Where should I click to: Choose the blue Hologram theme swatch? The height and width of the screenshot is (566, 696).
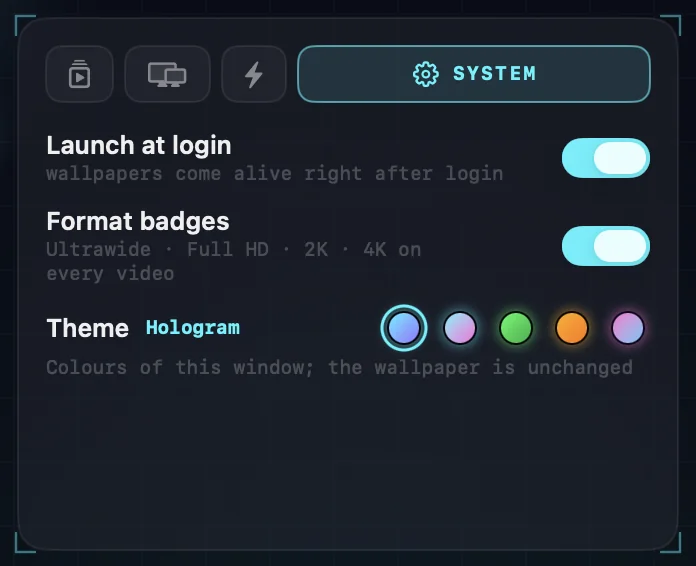click(404, 328)
